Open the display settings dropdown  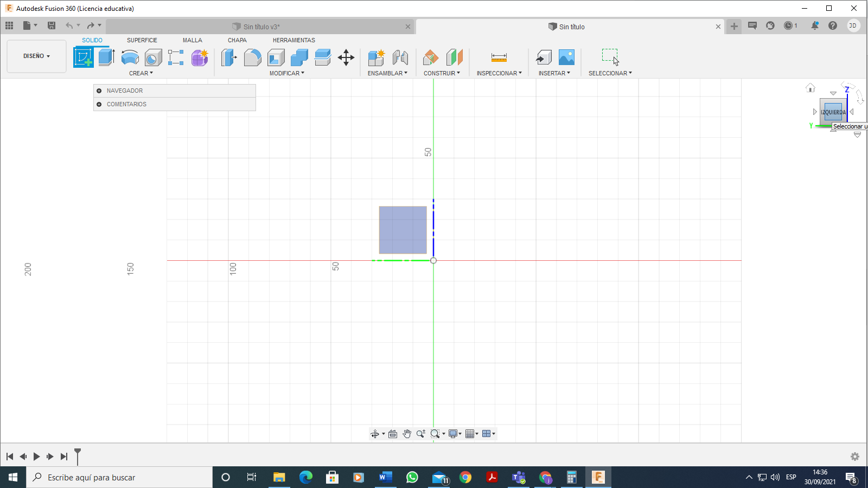coord(454,433)
